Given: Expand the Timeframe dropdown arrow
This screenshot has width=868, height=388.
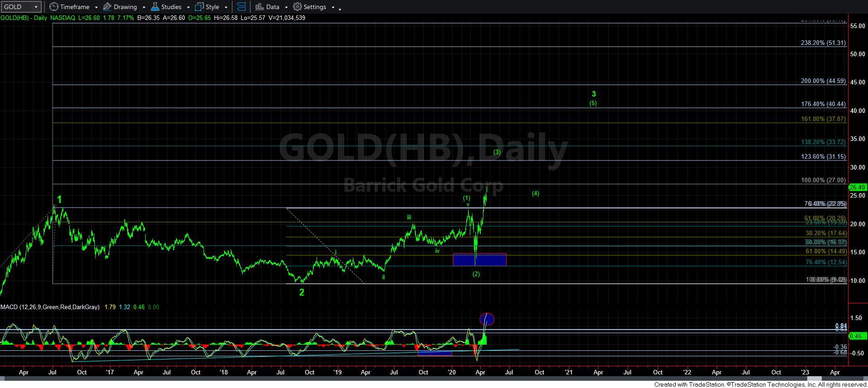Looking at the screenshot, I should (x=96, y=7).
